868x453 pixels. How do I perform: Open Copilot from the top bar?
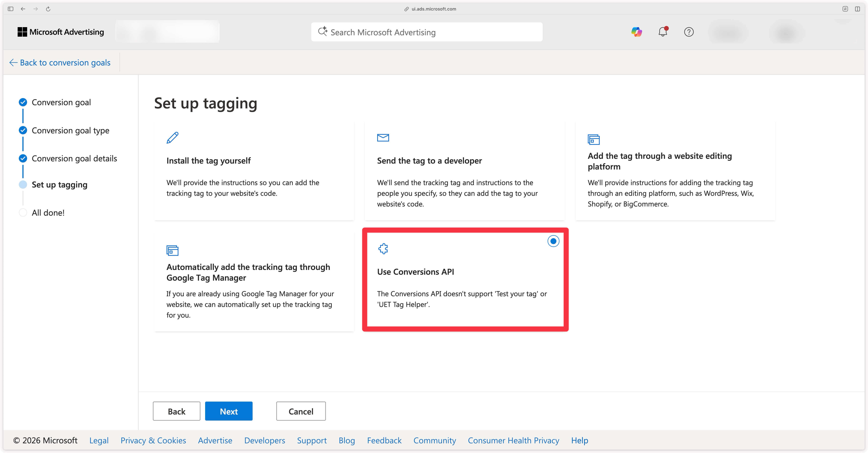point(637,32)
